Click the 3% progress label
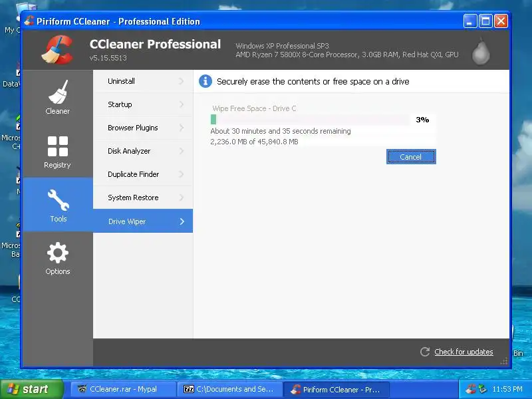Viewport: 532px width, 399px height. [x=422, y=120]
